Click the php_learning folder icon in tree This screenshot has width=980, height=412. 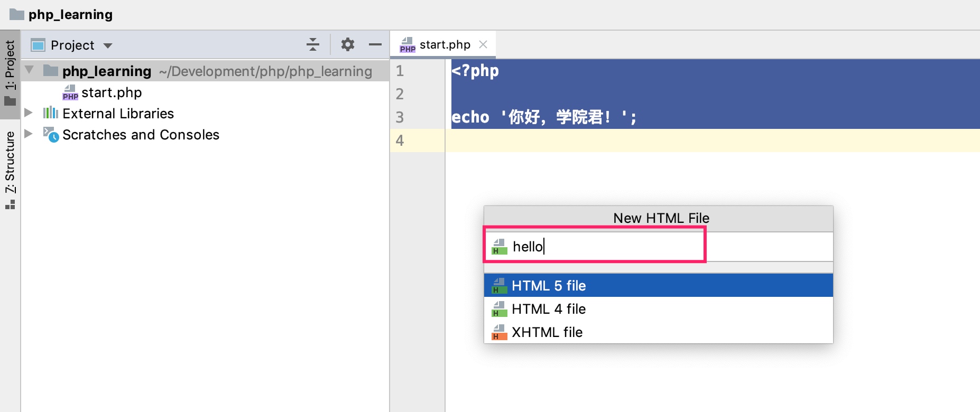[x=51, y=70]
